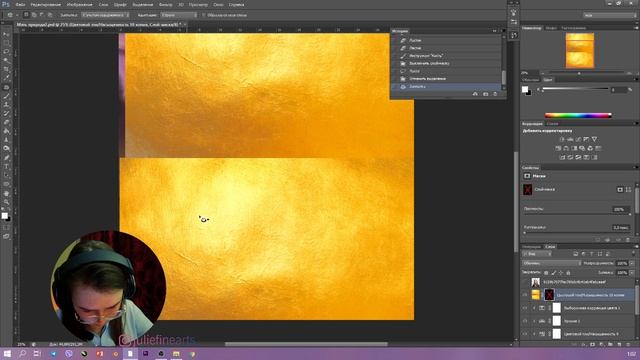Toggle lock transparent pixels in Layers
This screenshot has height=360, width=640.
[546, 273]
